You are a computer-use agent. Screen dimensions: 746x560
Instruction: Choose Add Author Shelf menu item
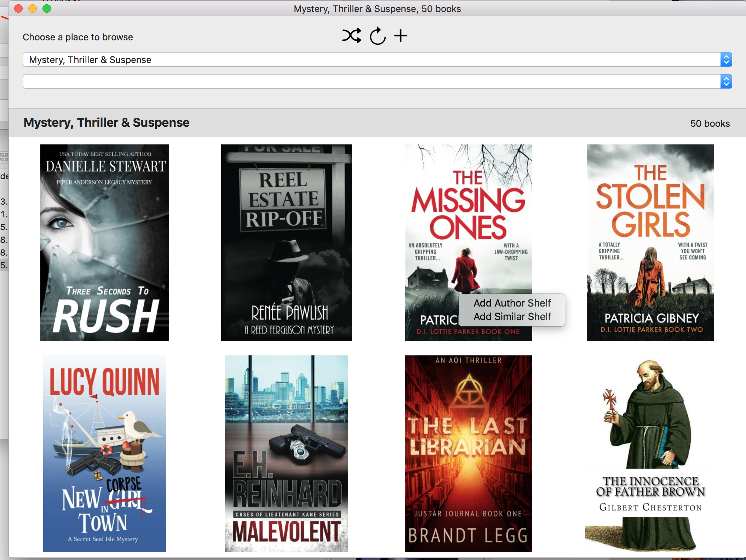click(512, 303)
